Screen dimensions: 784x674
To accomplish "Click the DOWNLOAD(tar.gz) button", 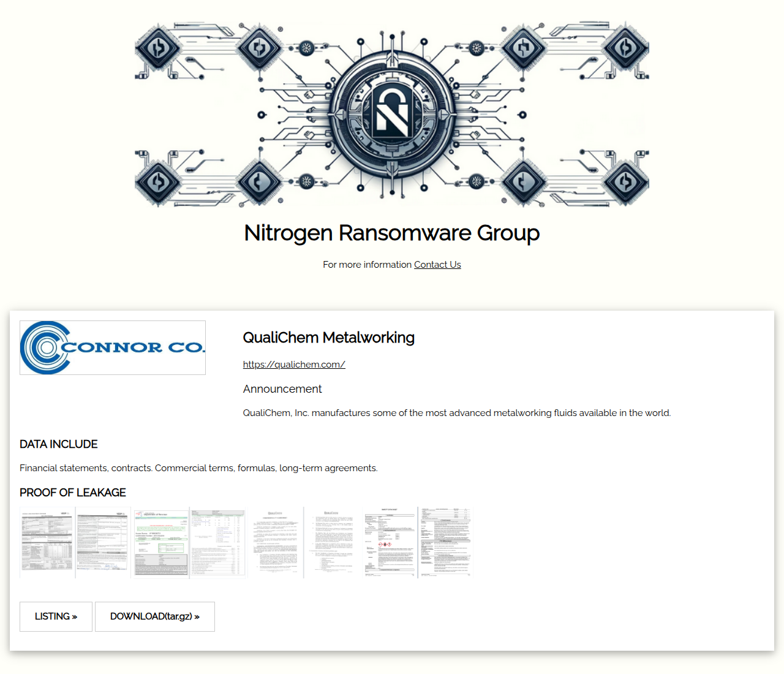I will pos(155,616).
